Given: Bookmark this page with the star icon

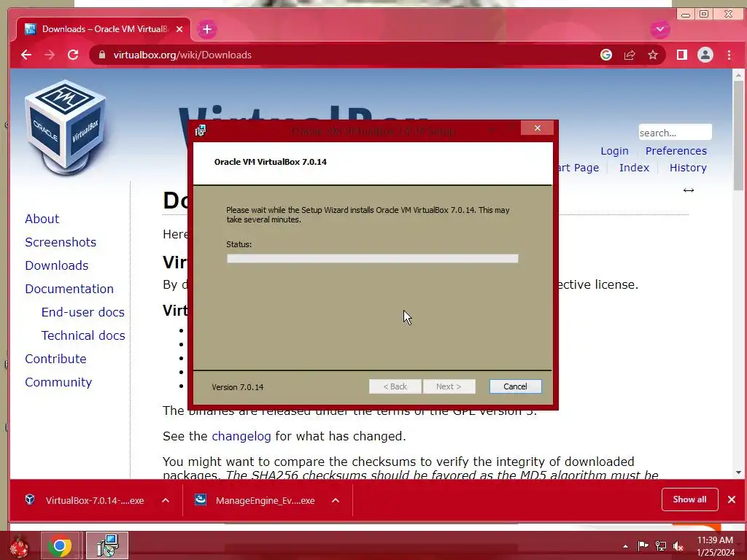Looking at the screenshot, I should (x=653, y=55).
